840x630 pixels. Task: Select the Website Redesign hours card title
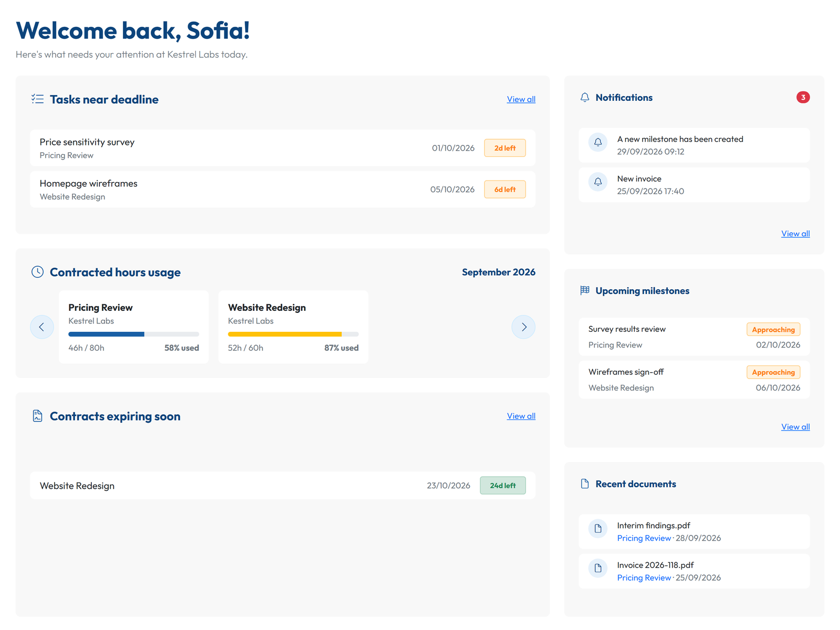coord(267,308)
